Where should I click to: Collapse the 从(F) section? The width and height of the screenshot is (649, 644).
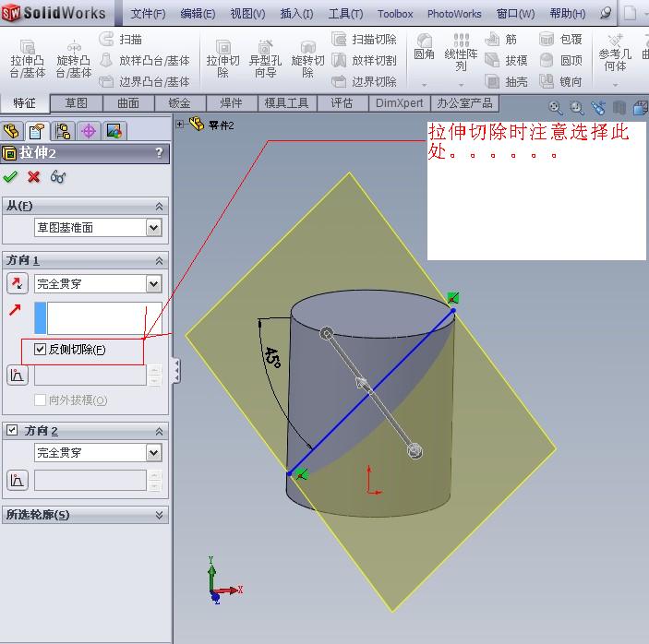pyautogui.click(x=159, y=207)
